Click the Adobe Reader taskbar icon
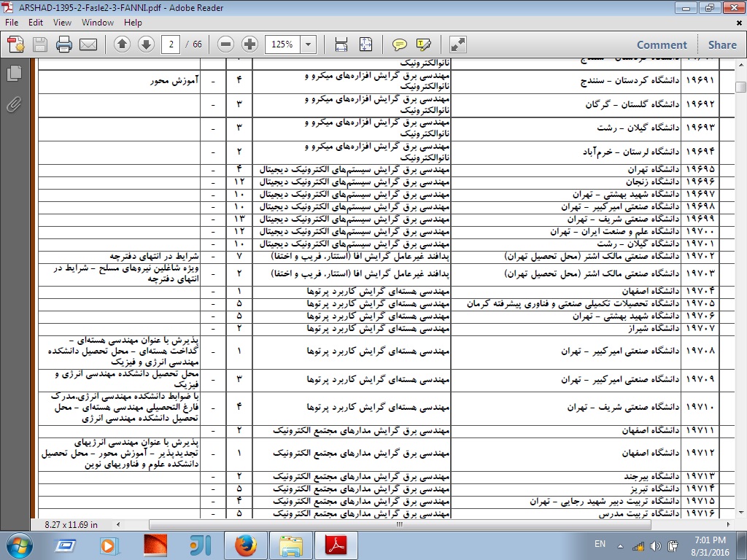Viewport: 747px width, 560px height. pos(336,545)
